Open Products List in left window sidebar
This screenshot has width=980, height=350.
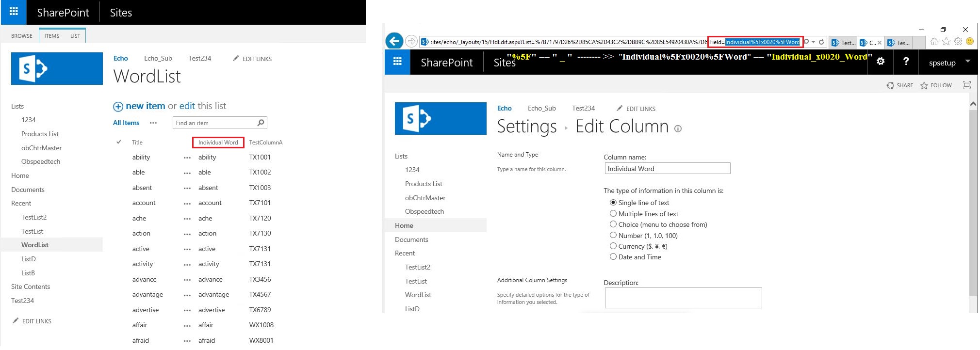[40, 134]
